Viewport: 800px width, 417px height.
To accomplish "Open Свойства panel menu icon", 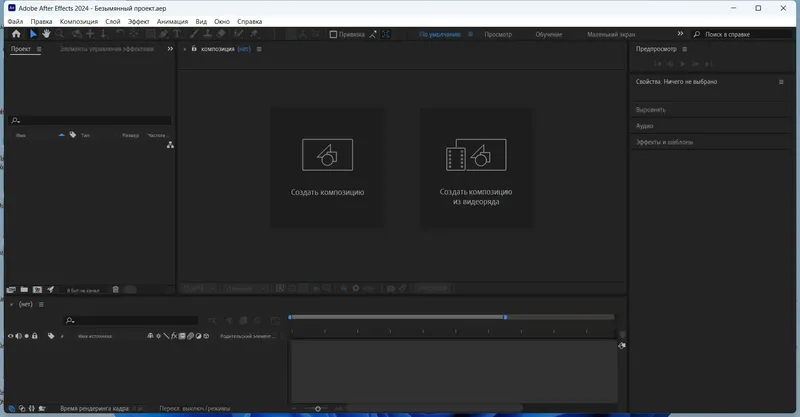I will 781,82.
